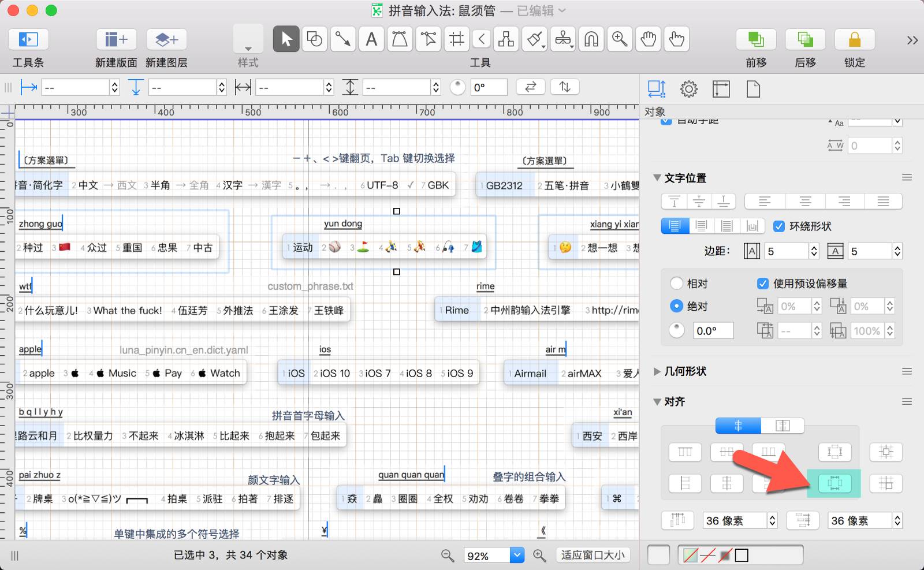
Task: Choose the Line connection tool
Action: coord(343,39)
